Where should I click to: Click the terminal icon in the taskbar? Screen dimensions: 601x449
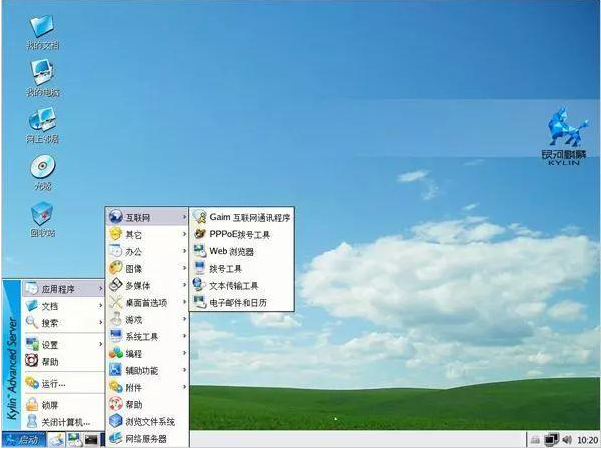[92, 440]
